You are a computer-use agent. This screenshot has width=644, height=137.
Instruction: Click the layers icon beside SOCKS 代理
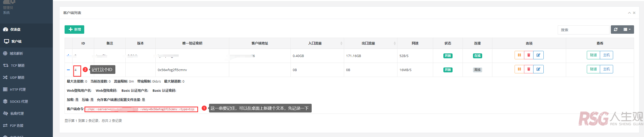point(5,101)
